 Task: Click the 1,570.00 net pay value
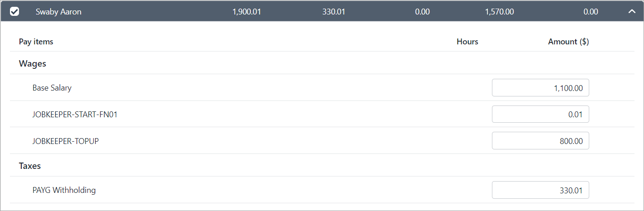click(499, 12)
